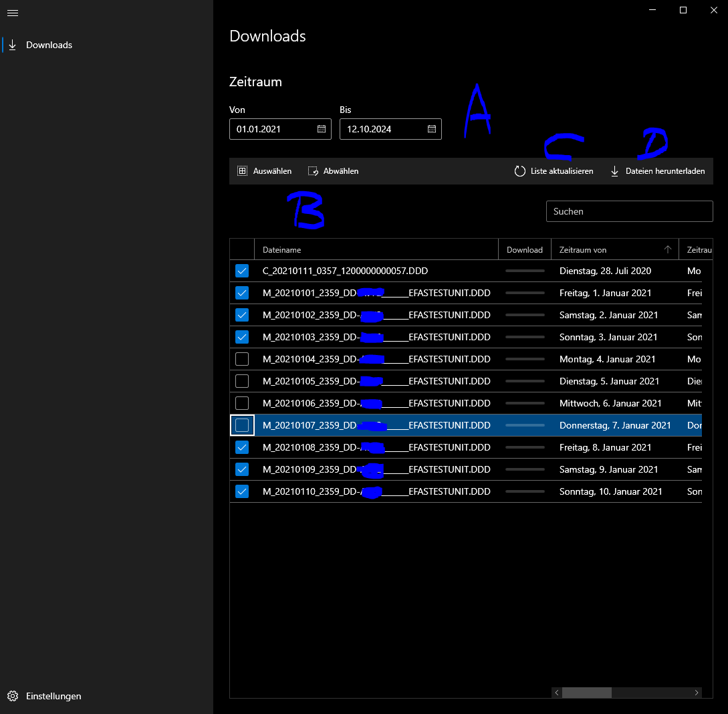Sort by Zeitraum von column arrow
The image size is (728, 714).
click(667, 249)
